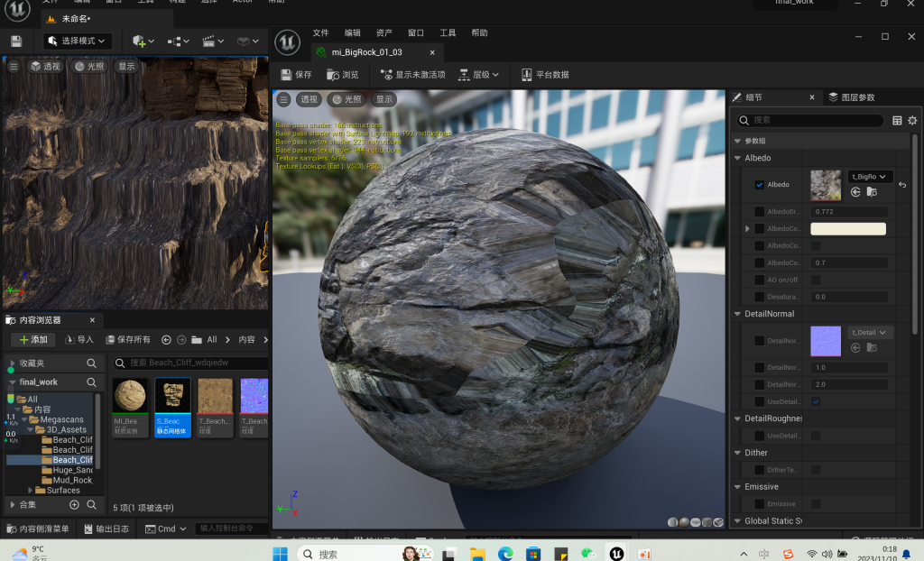Click 保存 save in material editor toolbar
This screenshot has width=924, height=561.
coord(296,75)
